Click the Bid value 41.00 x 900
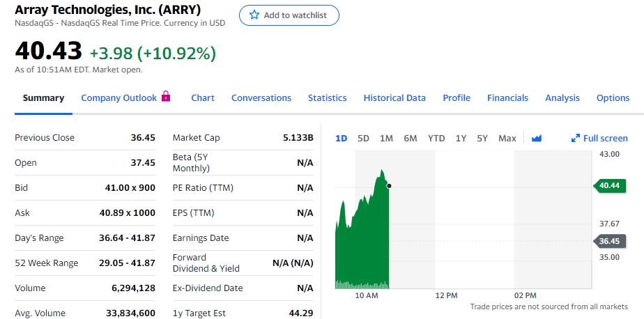The width and height of the screenshot is (644, 319). click(x=130, y=187)
